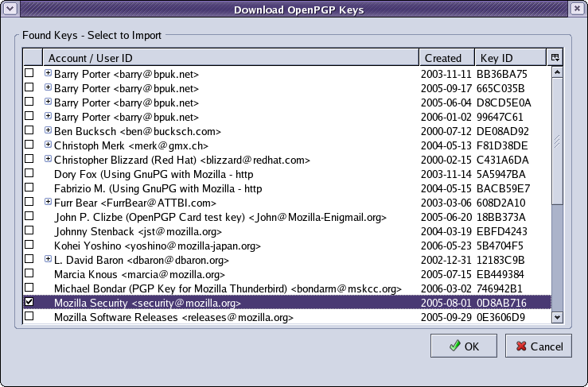Select the Furr Bear row text
Viewport: 588px width, 387px height.
click(x=135, y=203)
